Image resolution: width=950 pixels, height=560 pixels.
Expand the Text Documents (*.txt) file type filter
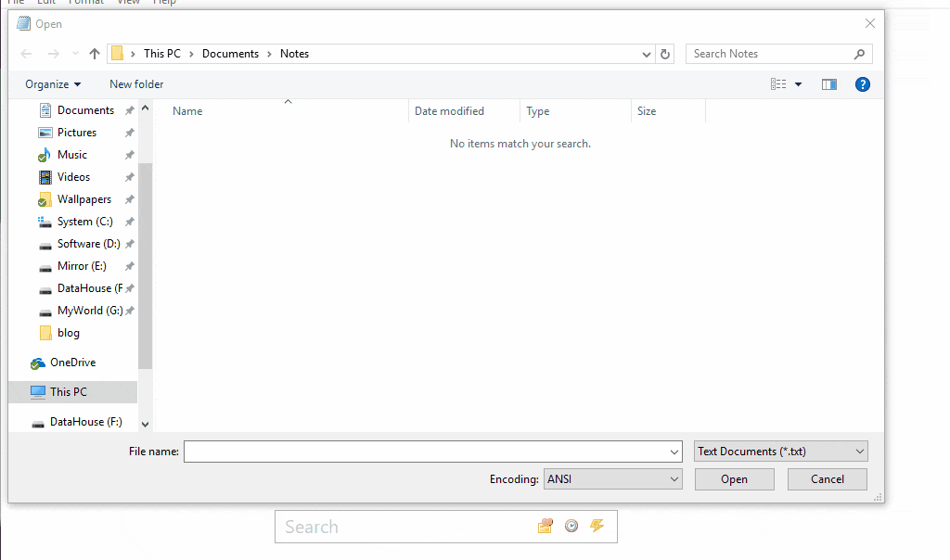click(781, 452)
